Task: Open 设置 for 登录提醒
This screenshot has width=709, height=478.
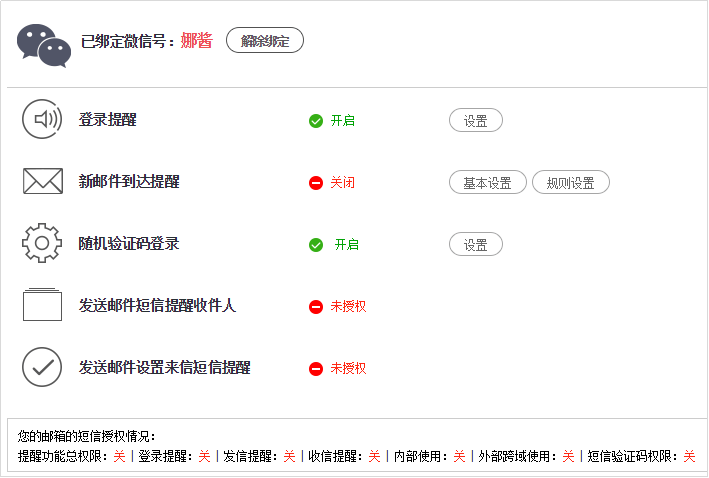Action: (476, 120)
